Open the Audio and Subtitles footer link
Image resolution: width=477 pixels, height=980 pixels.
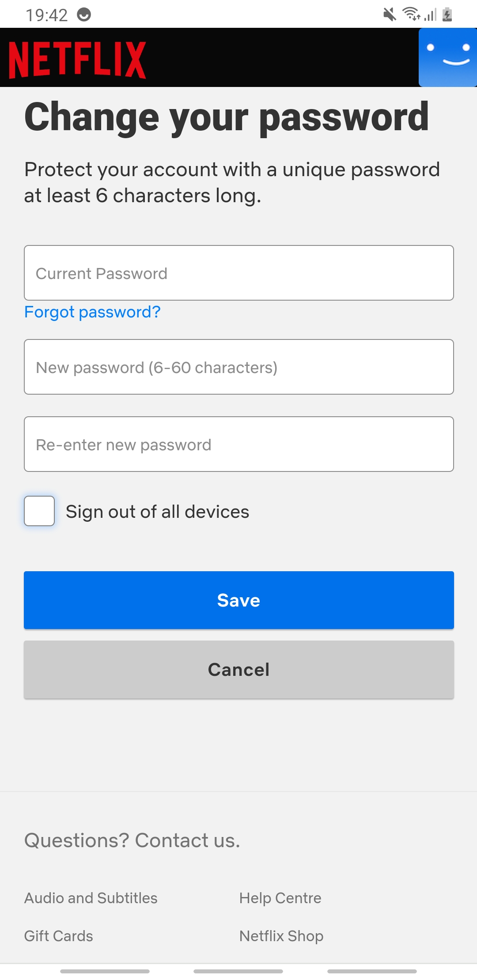pyautogui.click(x=91, y=898)
